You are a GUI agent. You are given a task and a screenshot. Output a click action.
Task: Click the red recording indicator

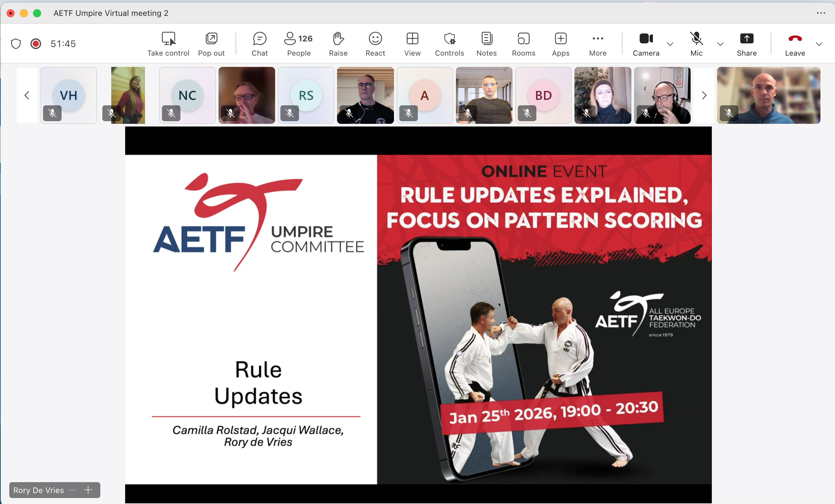point(35,44)
